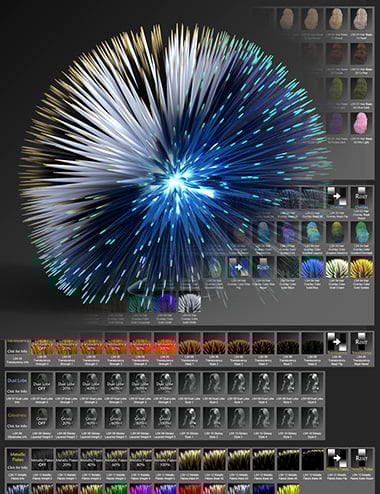Turn Dual Lobe OFF preset

point(42,383)
